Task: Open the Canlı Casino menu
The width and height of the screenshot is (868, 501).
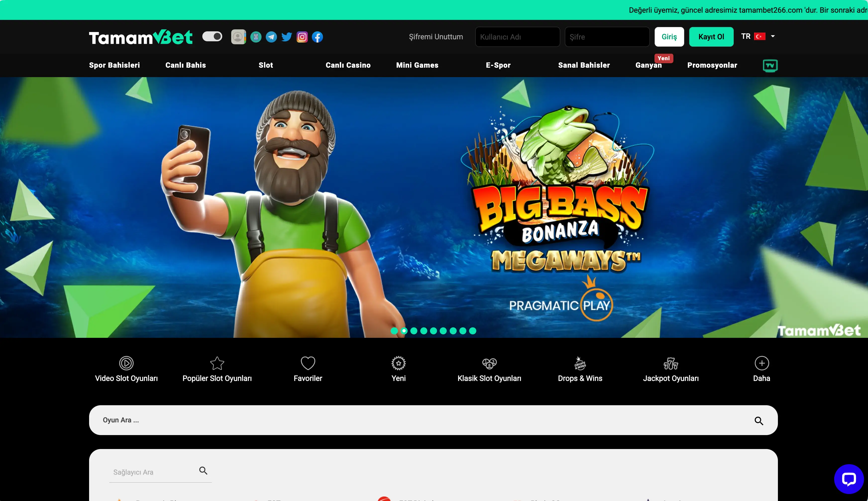Action: (348, 65)
